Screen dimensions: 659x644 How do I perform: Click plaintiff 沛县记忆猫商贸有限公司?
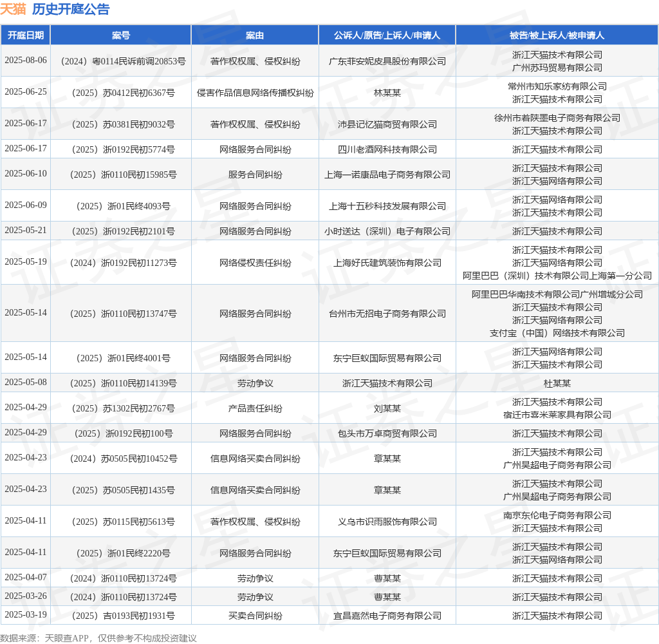387,124
